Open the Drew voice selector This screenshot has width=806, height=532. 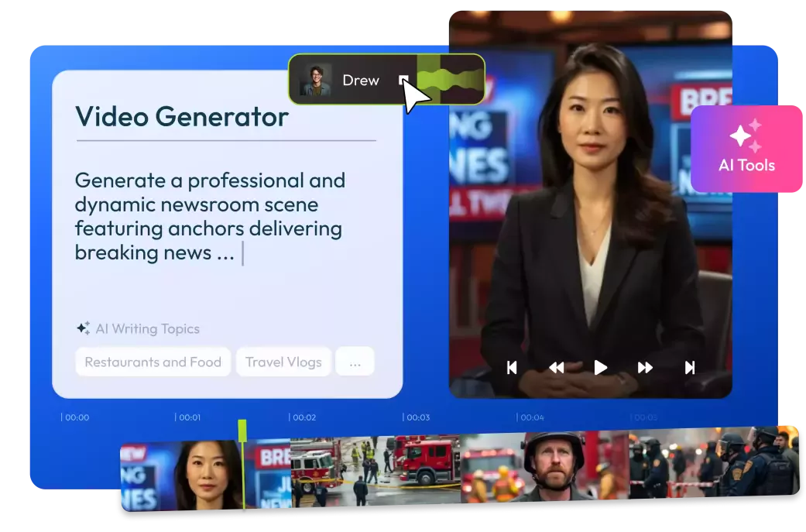pos(362,80)
